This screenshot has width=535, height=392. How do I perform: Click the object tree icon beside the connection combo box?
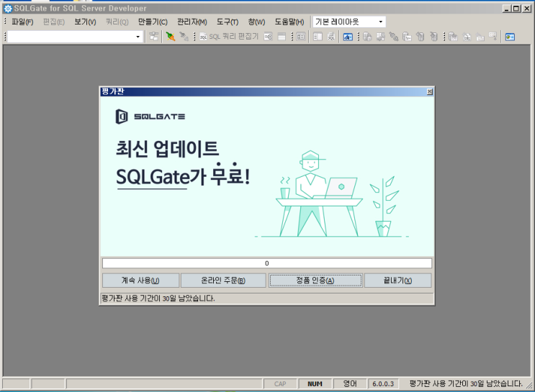click(x=154, y=37)
